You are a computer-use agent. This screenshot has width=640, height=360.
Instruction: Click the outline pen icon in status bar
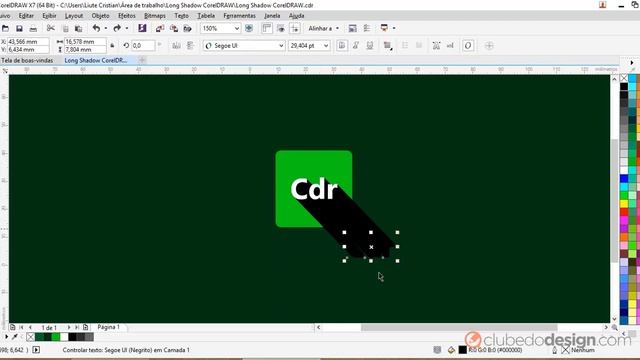554,350
